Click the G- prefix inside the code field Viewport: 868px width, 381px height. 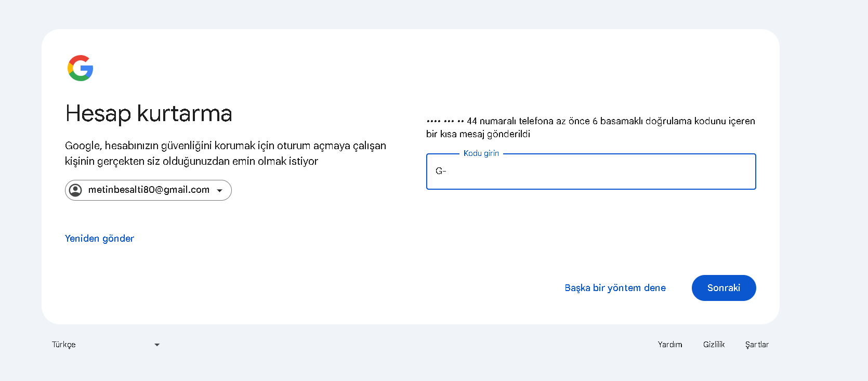coord(441,171)
